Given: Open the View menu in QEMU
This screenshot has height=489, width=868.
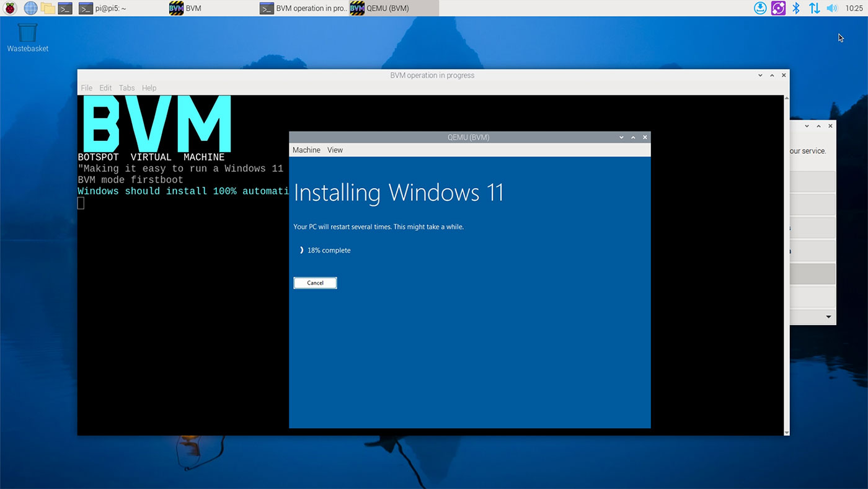Looking at the screenshot, I should pos(335,150).
